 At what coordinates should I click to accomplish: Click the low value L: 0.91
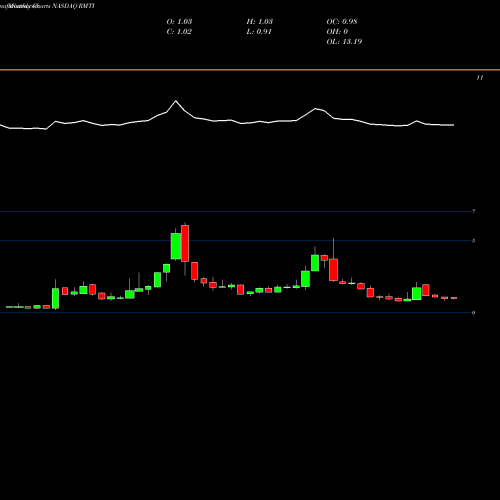click(x=259, y=32)
